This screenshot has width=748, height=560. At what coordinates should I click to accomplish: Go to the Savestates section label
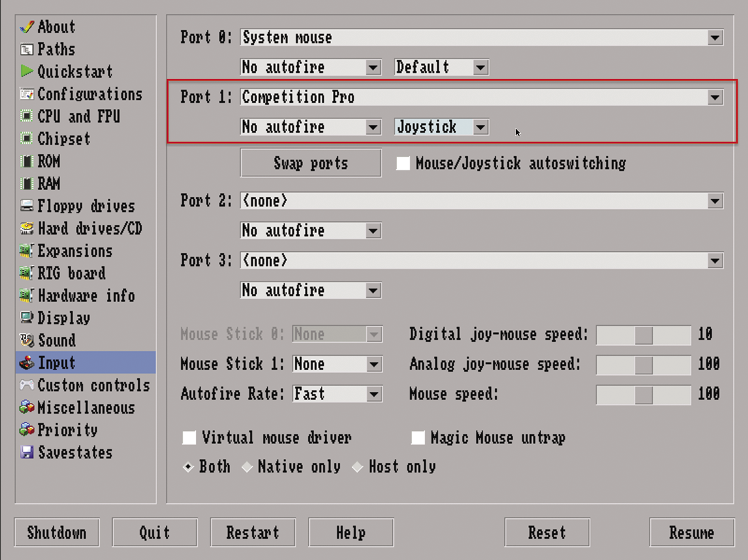(x=75, y=453)
